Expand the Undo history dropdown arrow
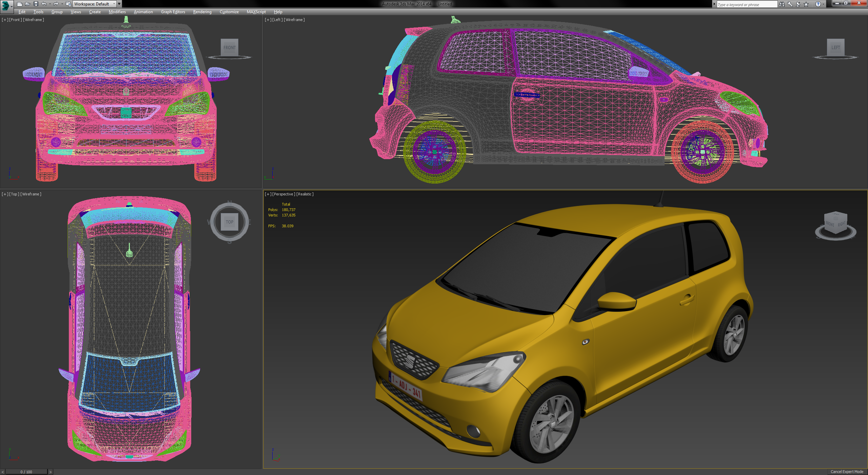This screenshot has width=868, height=475. click(x=50, y=4)
